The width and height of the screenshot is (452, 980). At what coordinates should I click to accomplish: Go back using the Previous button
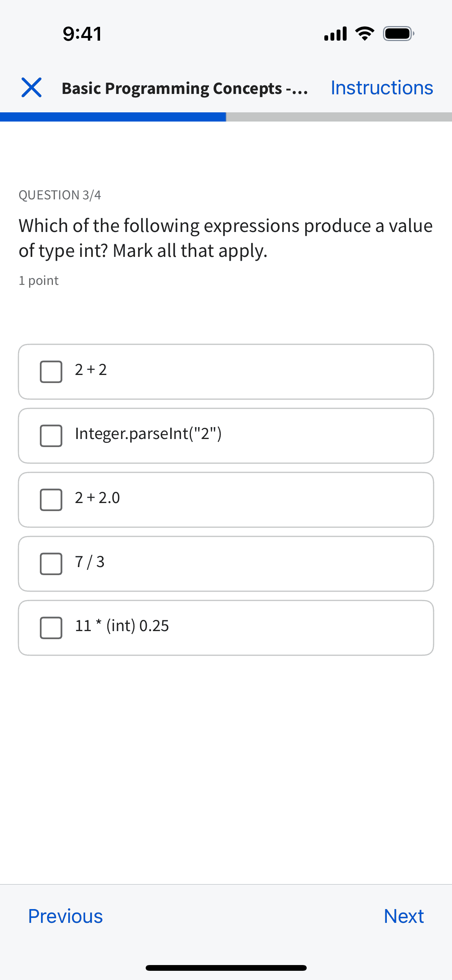(x=65, y=916)
